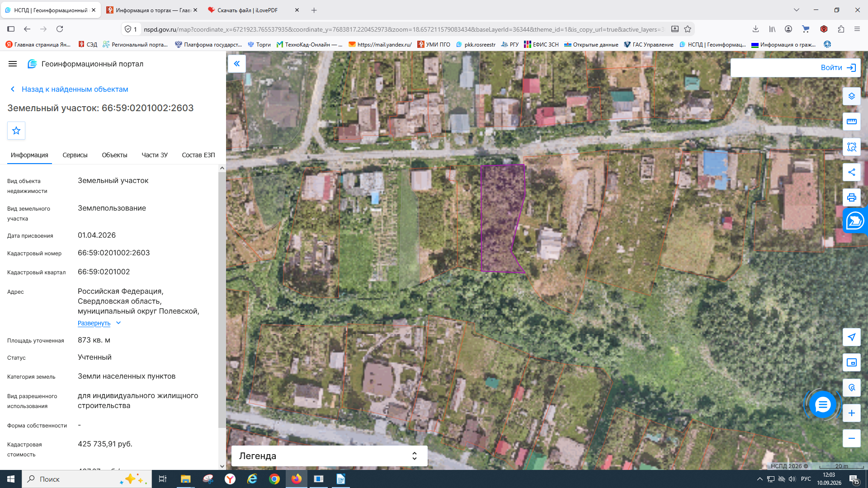Print the map with printer icon
Viewport: 868px width, 488px height.
851,197
